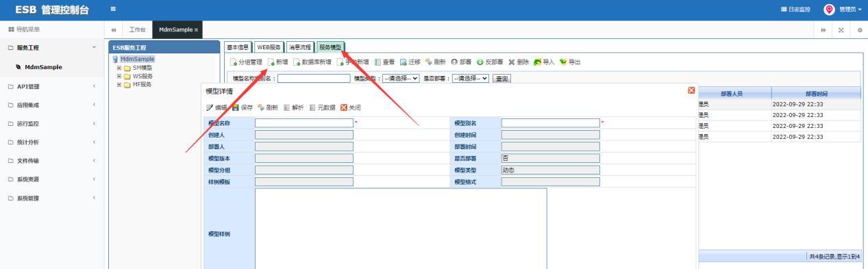The image size is (868, 269).
Task: Open the 模型类型 filter dropdown
Action: coord(401,78)
